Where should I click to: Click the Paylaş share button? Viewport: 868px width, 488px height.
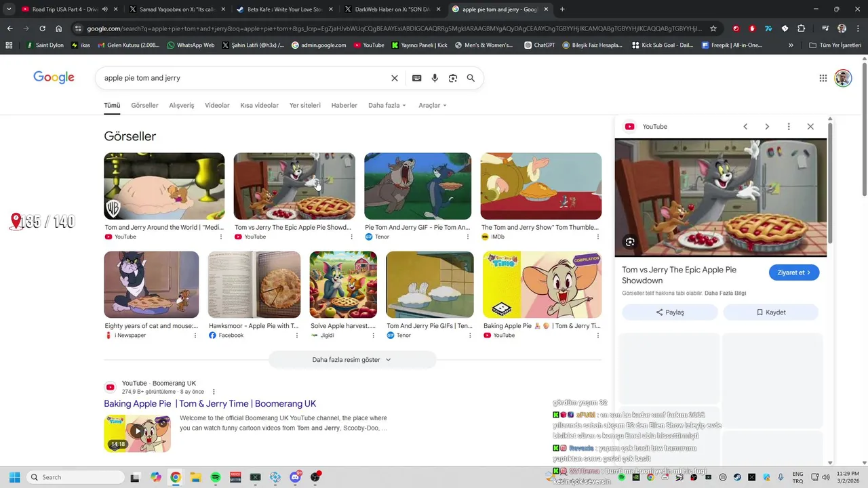tap(670, 312)
